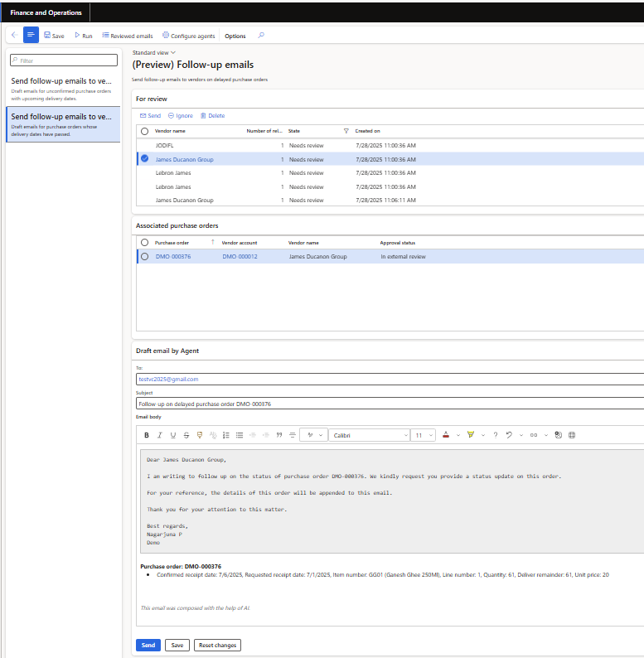Click the back arrow in the toolbar

click(14, 36)
